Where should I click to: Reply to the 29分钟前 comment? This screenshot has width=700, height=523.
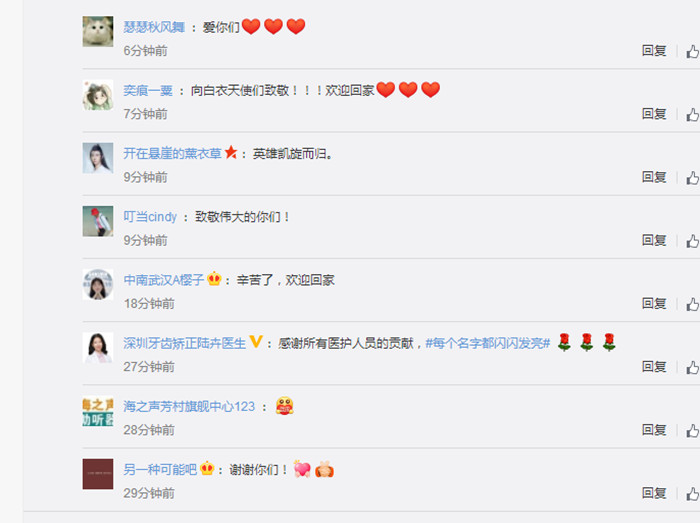click(654, 494)
